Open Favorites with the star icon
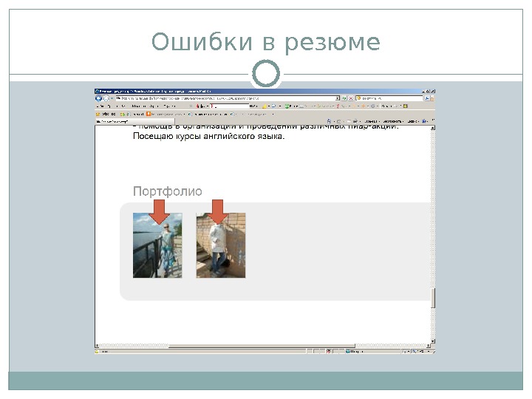 [98, 115]
